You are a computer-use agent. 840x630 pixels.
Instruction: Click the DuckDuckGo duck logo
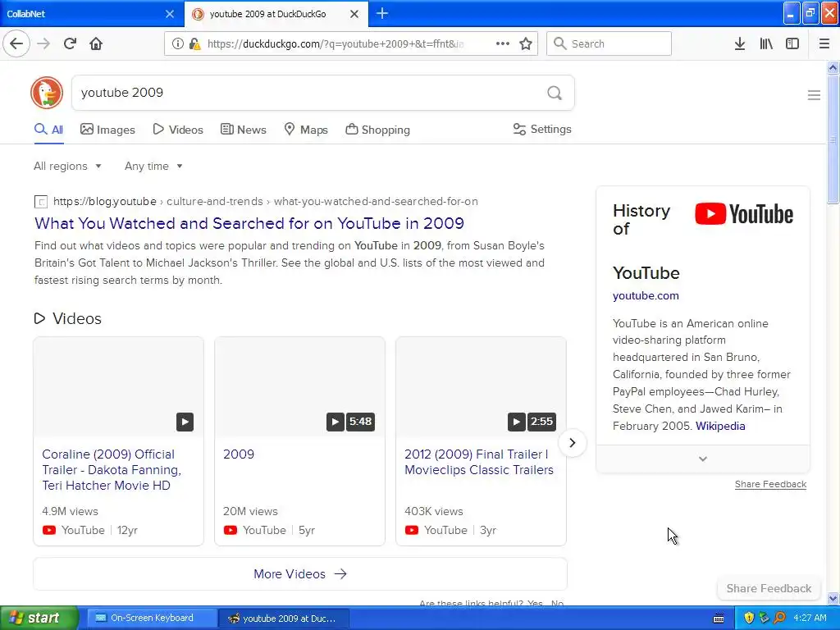pos(47,93)
